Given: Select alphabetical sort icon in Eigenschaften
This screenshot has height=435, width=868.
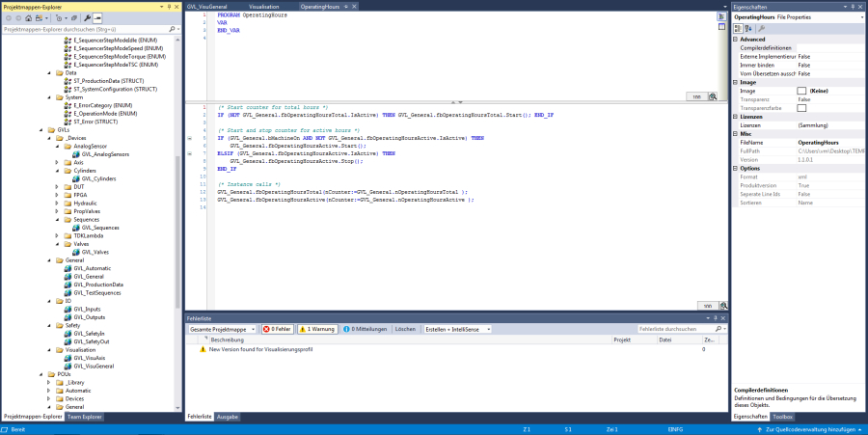Looking at the screenshot, I should [748, 29].
